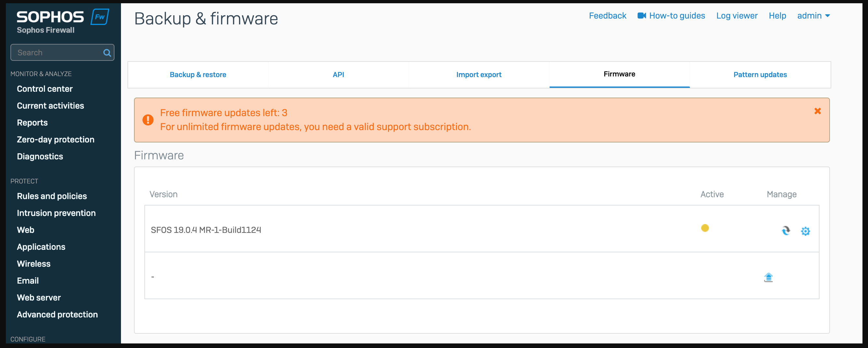Click the orange warning exclamation icon
The image size is (868, 348).
148,120
